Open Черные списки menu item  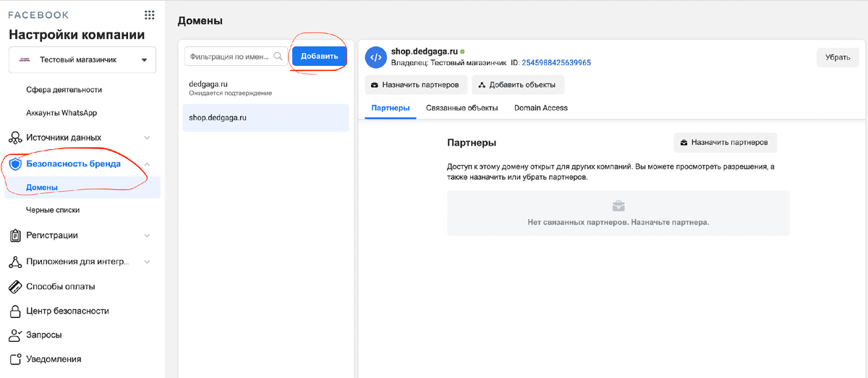pos(53,210)
